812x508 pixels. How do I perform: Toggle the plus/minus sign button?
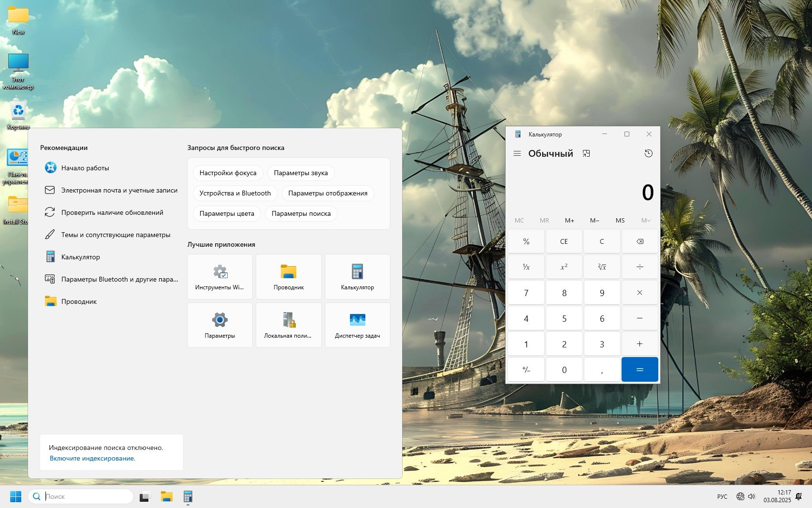526,370
